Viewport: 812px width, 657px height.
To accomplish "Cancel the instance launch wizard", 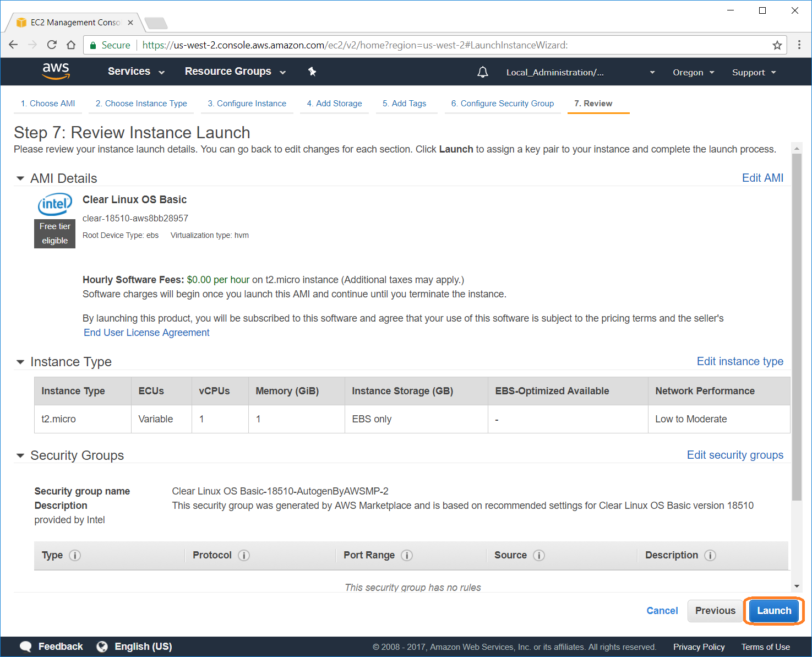I will click(x=662, y=611).
